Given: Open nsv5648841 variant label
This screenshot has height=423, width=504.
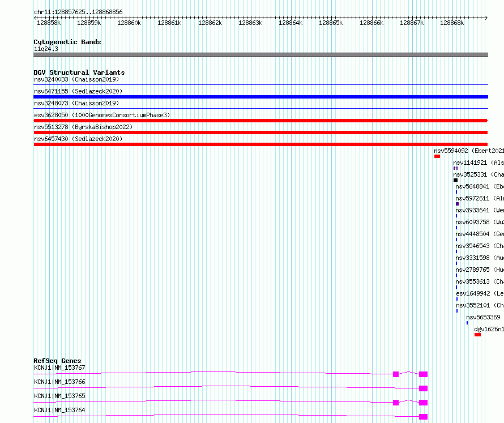Looking at the screenshot, I should (x=480, y=186).
